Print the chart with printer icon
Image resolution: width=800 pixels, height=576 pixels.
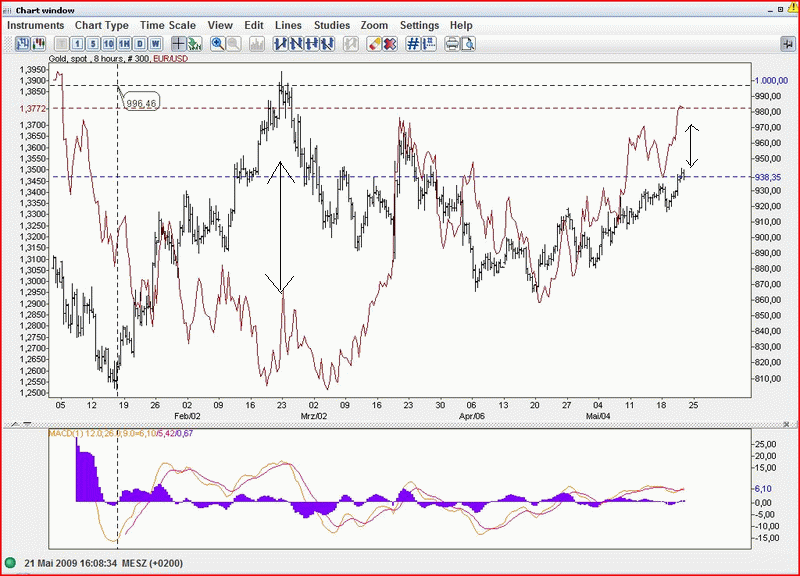coord(452,44)
